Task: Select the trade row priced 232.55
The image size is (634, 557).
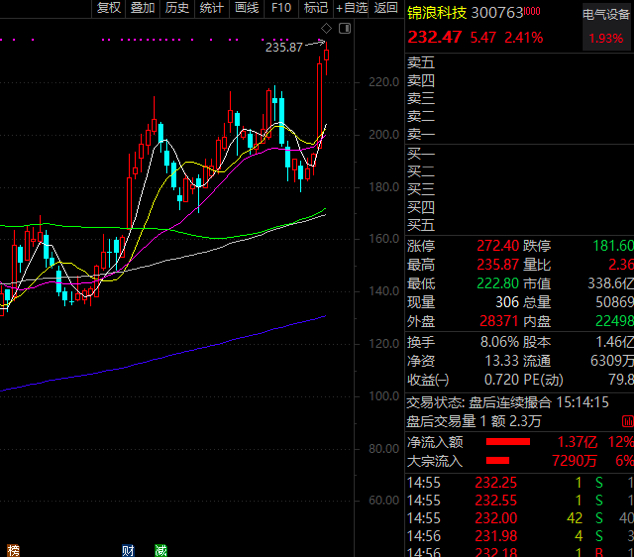Action: (519, 500)
